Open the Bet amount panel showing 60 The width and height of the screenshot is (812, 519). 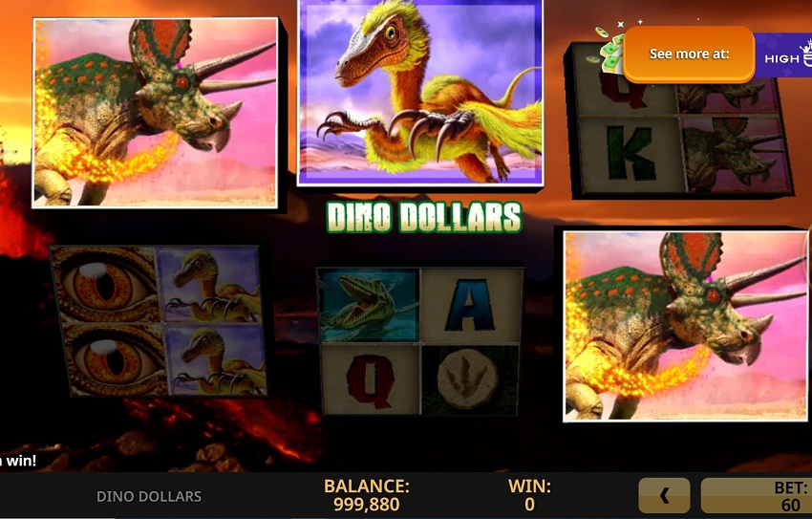tap(756, 496)
